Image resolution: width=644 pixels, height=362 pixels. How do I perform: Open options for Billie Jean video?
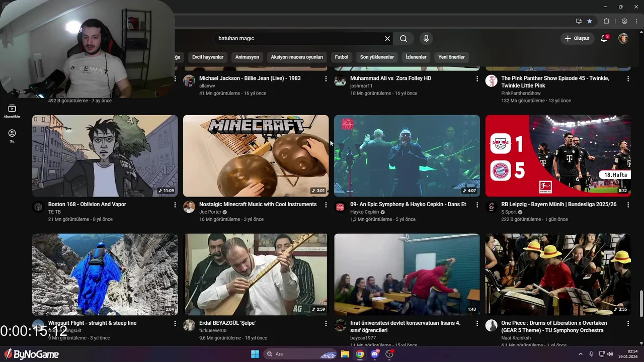[x=326, y=79]
